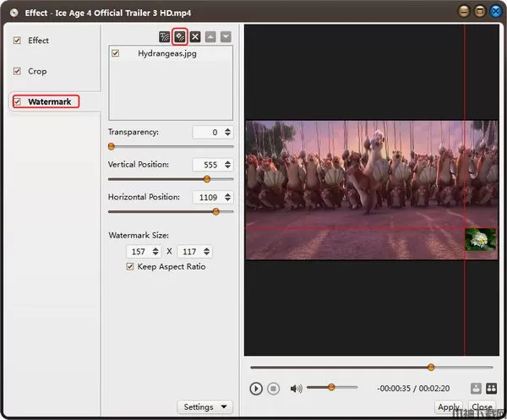This screenshot has width=507, height=420.
Task: Switch to the Effect tab
Action: coord(38,41)
